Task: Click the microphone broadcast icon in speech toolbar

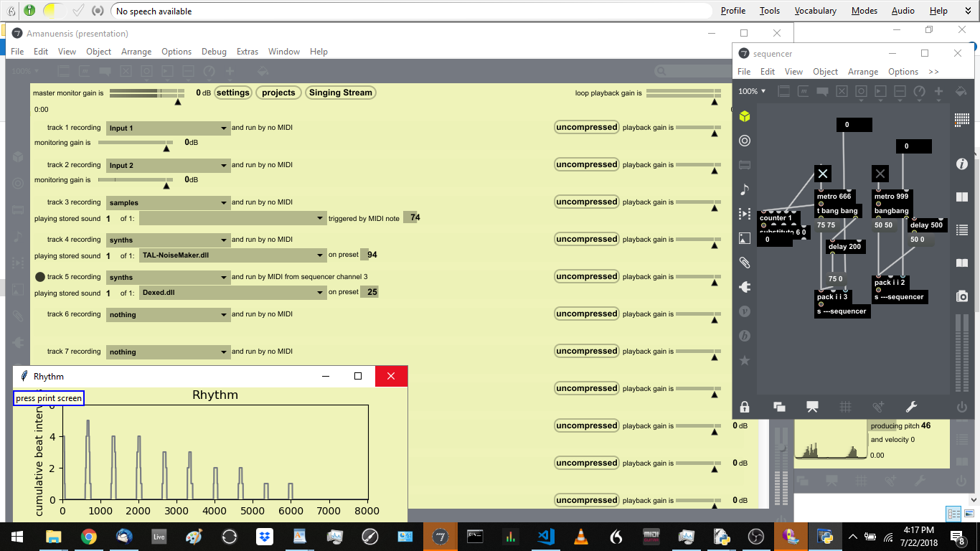Action: (x=98, y=11)
